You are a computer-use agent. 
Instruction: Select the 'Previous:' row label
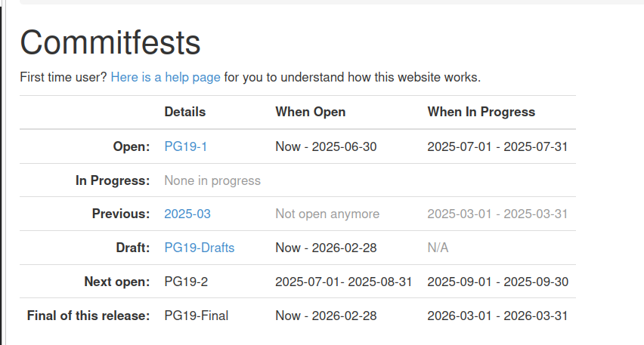(121, 214)
